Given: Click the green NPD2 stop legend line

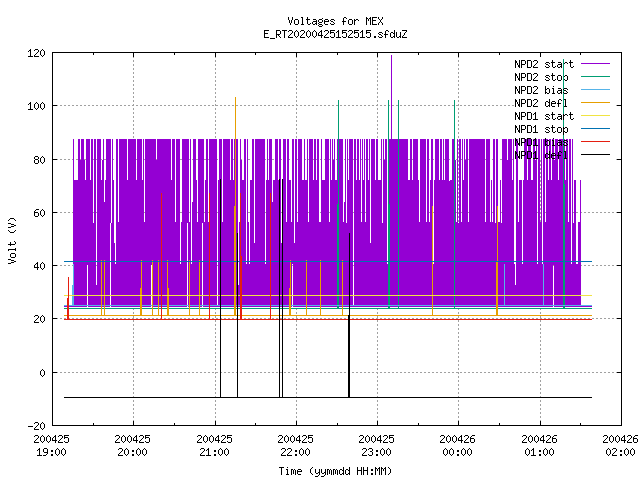Looking at the screenshot, I should click(595, 77).
